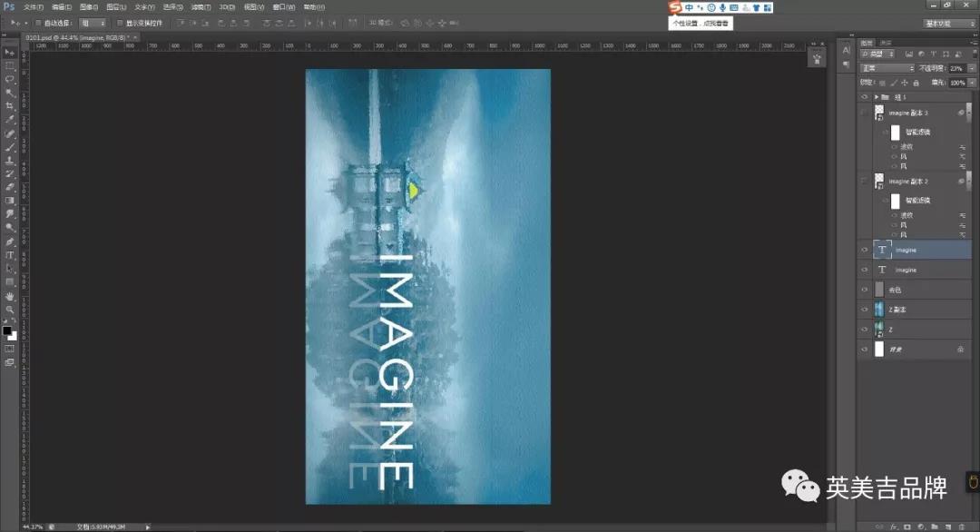
Task: Select the Eyedropper tool
Action: click(x=9, y=120)
